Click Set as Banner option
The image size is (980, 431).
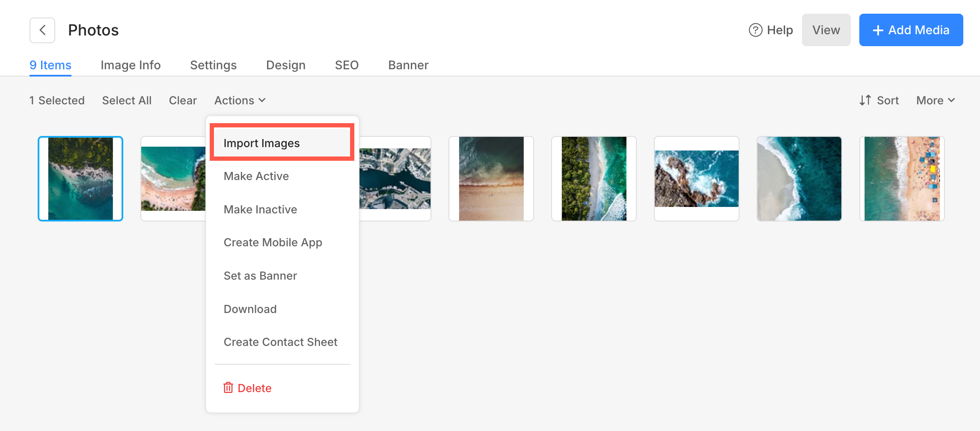click(260, 276)
